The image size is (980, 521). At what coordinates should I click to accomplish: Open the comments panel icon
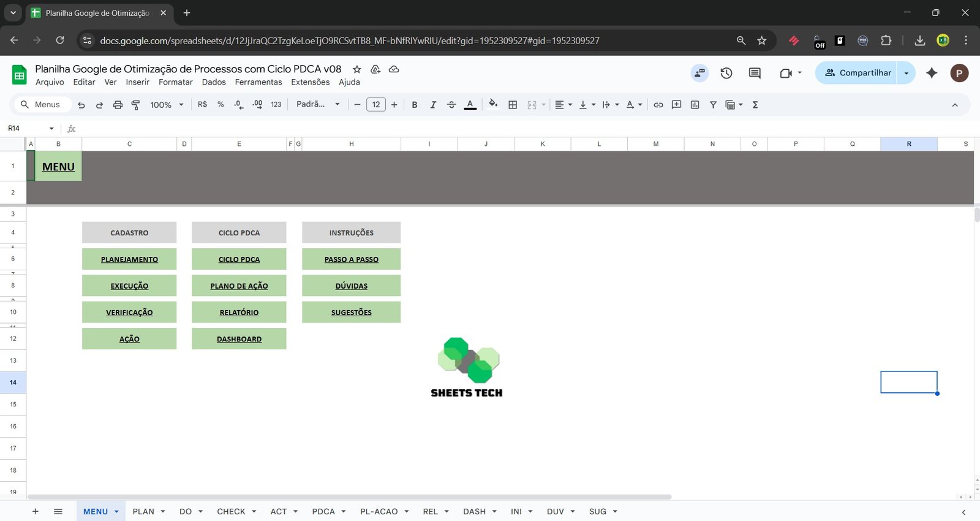point(755,73)
